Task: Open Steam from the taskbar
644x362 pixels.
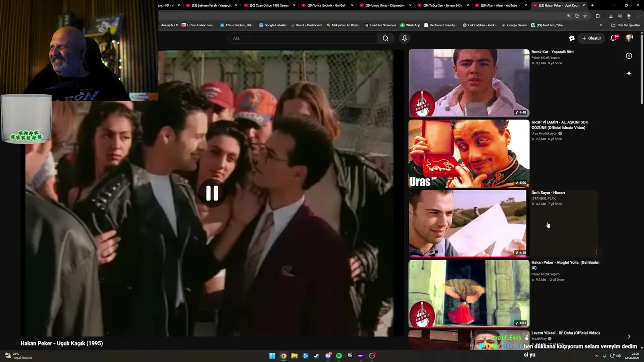Action: click(x=316, y=356)
